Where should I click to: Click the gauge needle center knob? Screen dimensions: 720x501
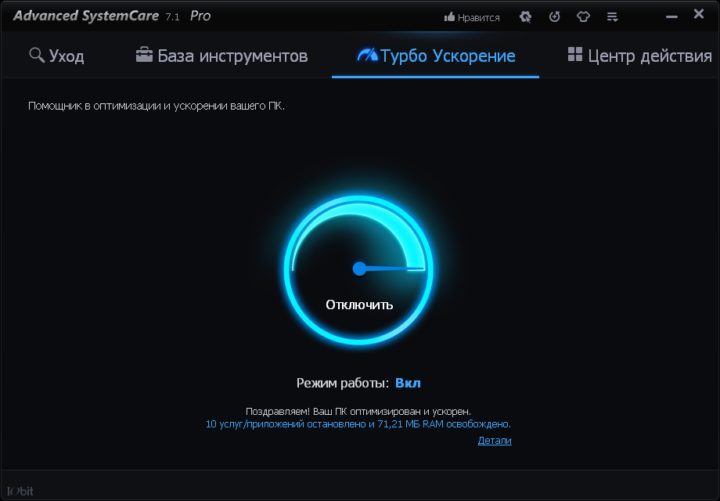(360, 269)
